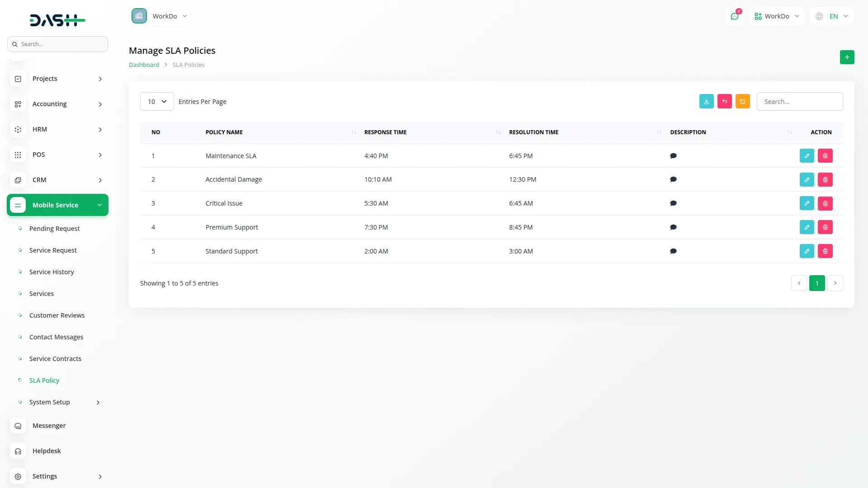
Task: Navigate to Dashboard via breadcrumb link
Action: pos(144,65)
